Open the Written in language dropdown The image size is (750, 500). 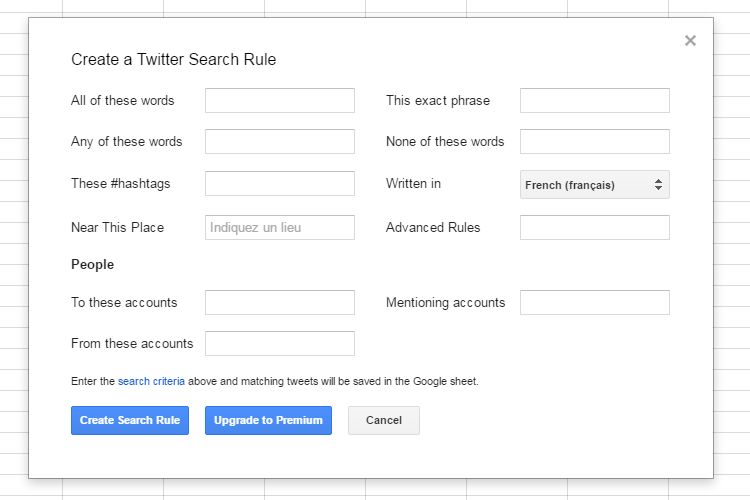[595, 185]
